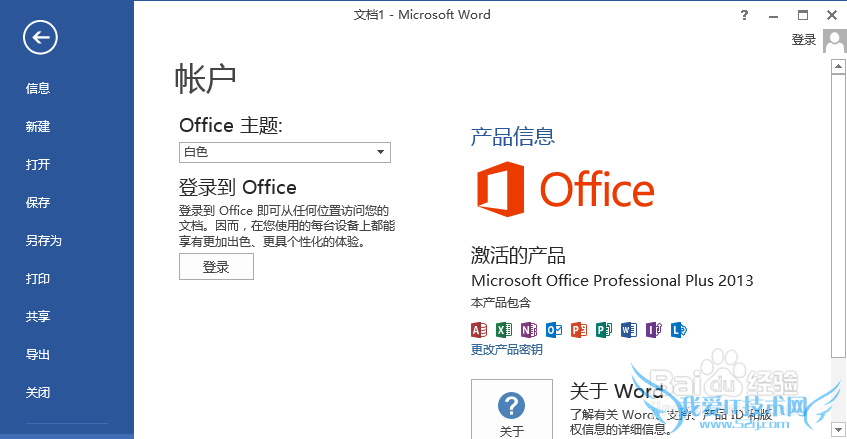Click the Microsoft Office Professional Plus 2013 text
This screenshot has height=439, width=847.
click(612, 280)
